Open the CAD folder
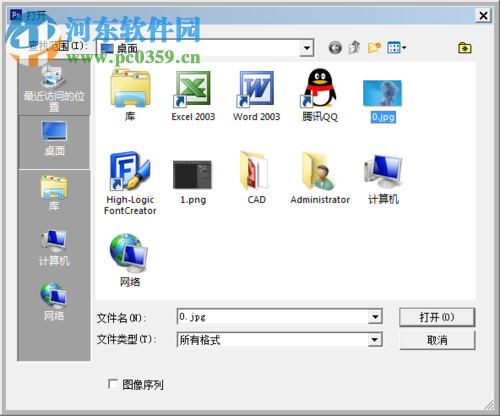This screenshot has width=500, height=416. [256, 177]
